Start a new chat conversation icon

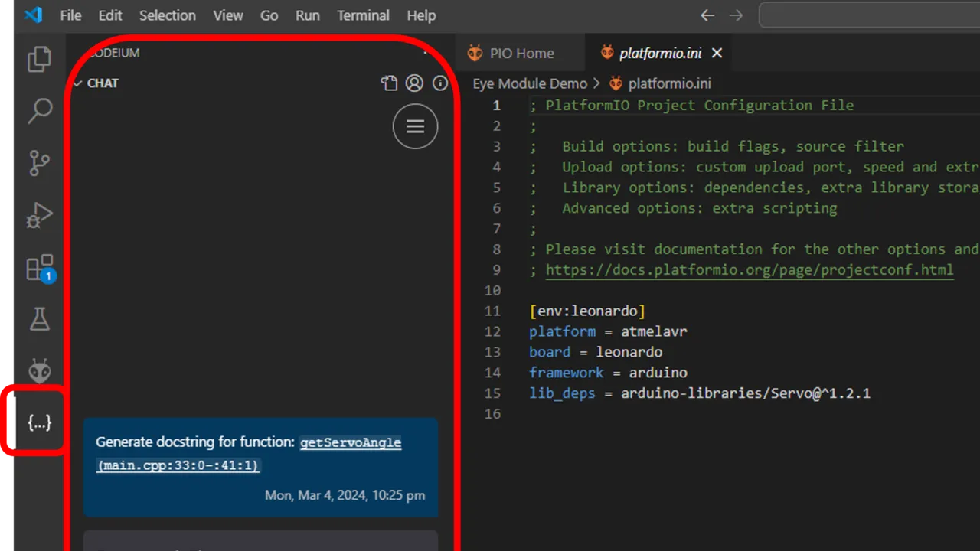(x=389, y=83)
